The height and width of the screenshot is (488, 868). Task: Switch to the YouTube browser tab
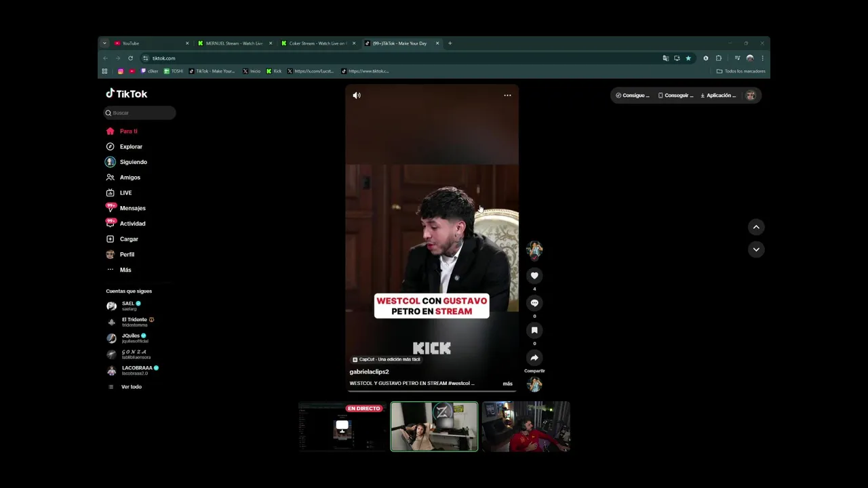coord(151,43)
